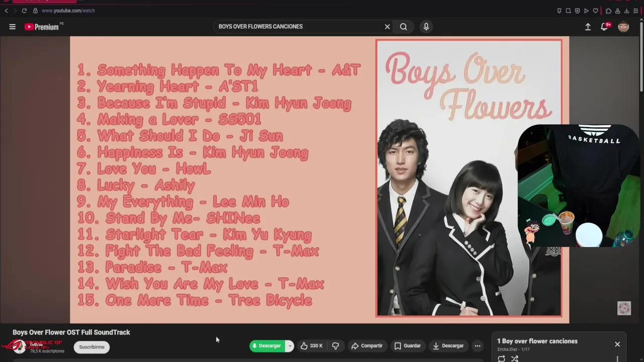Click the small icon at video bottom-right corner
Image resolution: width=644 pixels, height=362 pixels.
pyautogui.click(x=624, y=308)
